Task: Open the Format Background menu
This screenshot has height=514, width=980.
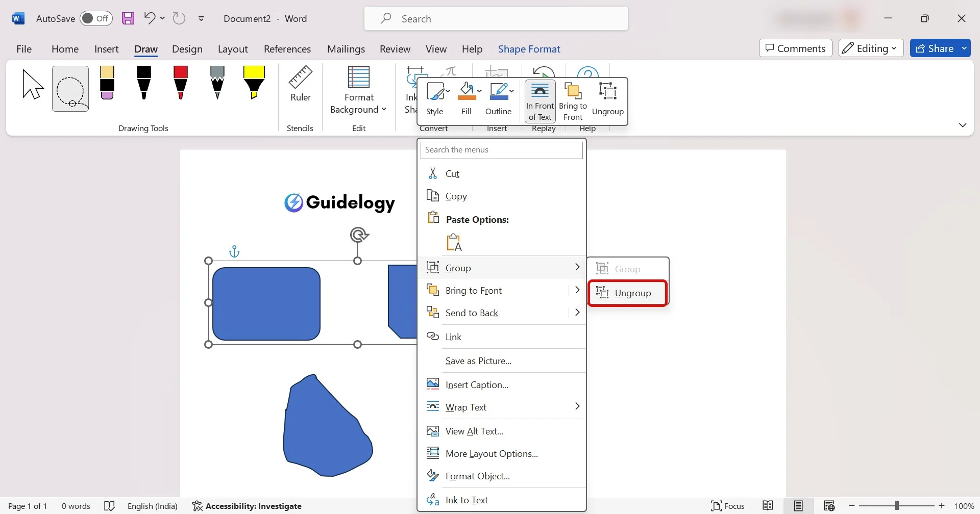Action: pyautogui.click(x=358, y=90)
